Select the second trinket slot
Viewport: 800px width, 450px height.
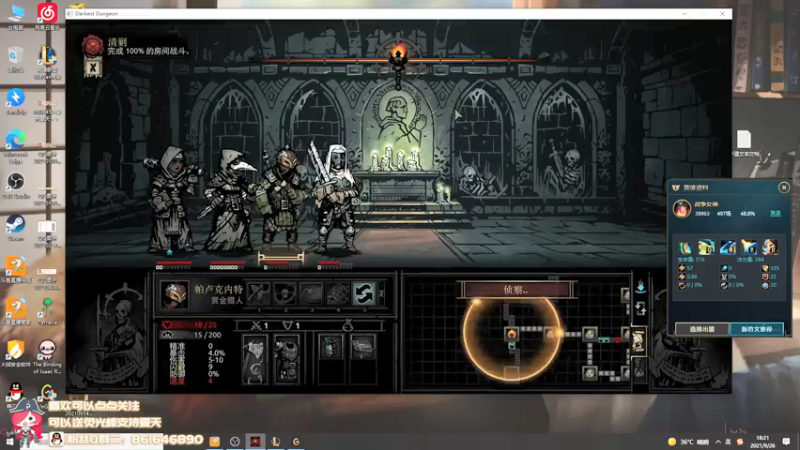click(x=363, y=346)
